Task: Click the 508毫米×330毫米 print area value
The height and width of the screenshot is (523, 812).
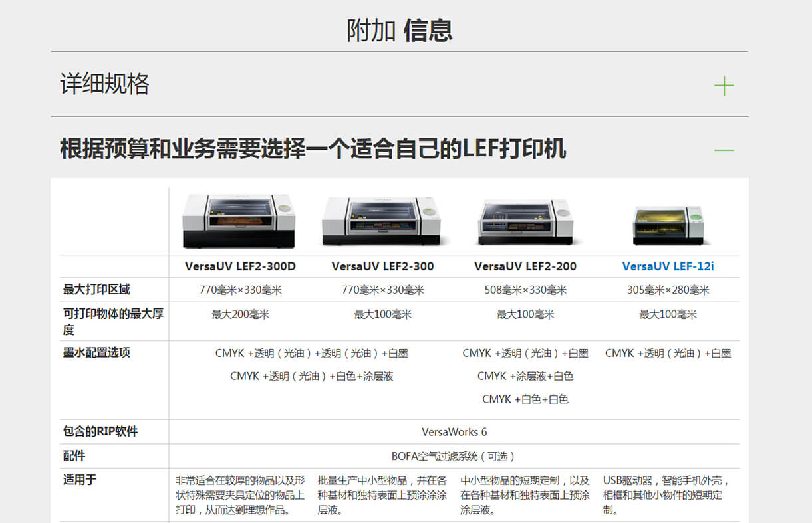Action: [x=525, y=290]
